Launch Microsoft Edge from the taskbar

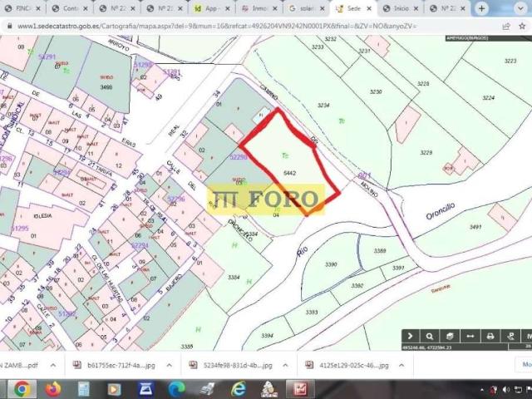click(x=176, y=389)
